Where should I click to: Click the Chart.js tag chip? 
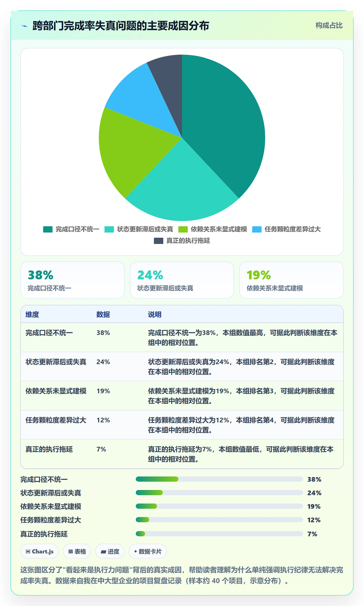[40, 551]
